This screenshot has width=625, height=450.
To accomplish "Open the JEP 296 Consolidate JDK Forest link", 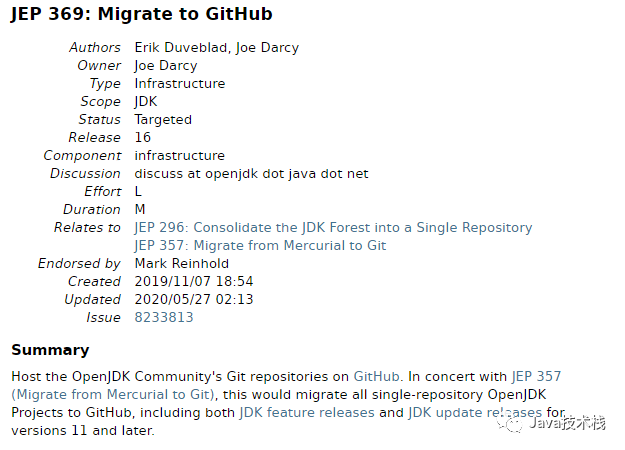I will 333,227.
